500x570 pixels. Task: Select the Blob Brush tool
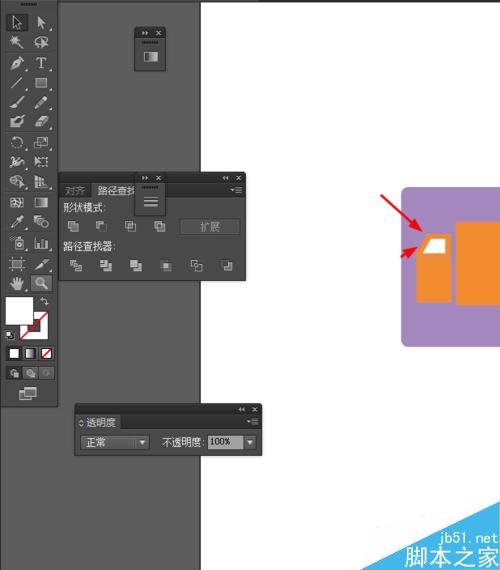click(x=17, y=121)
